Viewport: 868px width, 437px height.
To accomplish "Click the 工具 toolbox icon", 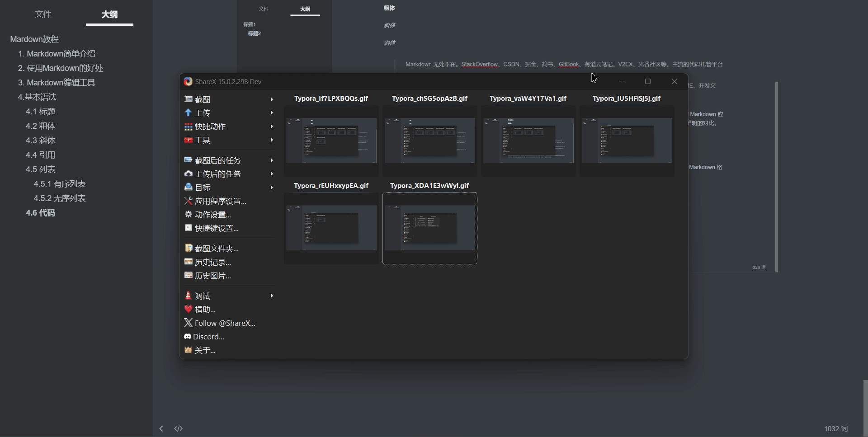I will [x=189, y=140].
